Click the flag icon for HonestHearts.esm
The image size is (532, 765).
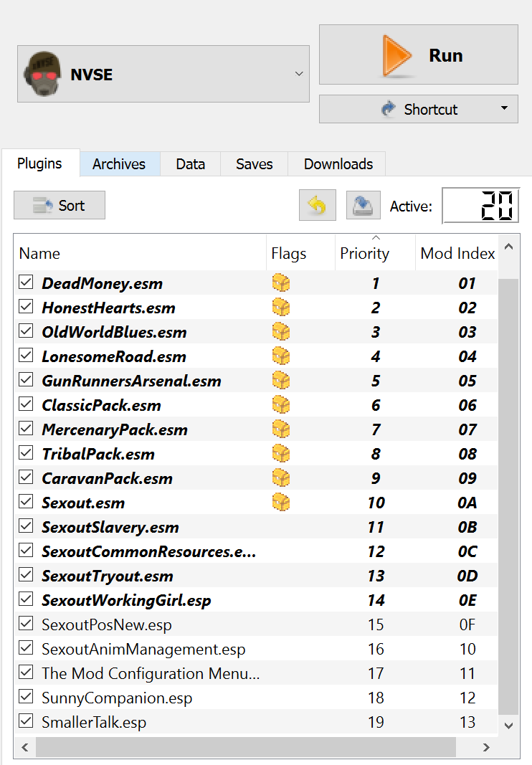coord(280,308)
